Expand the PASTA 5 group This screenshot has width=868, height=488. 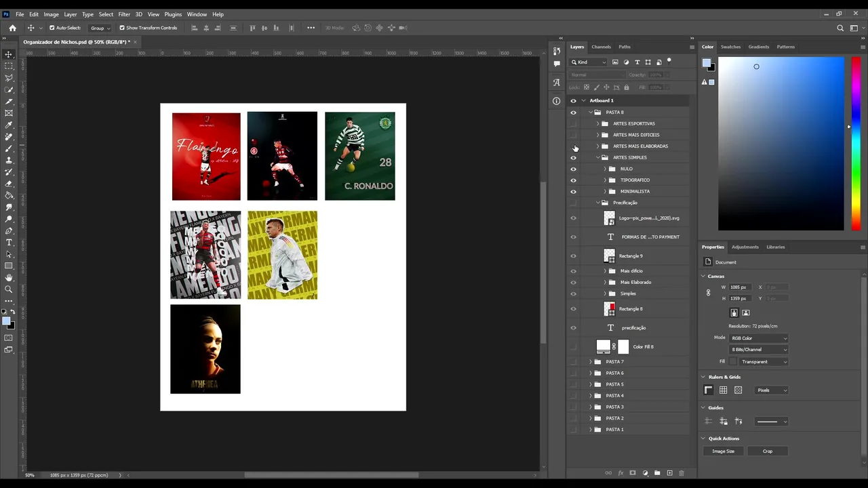coord(590,384)
